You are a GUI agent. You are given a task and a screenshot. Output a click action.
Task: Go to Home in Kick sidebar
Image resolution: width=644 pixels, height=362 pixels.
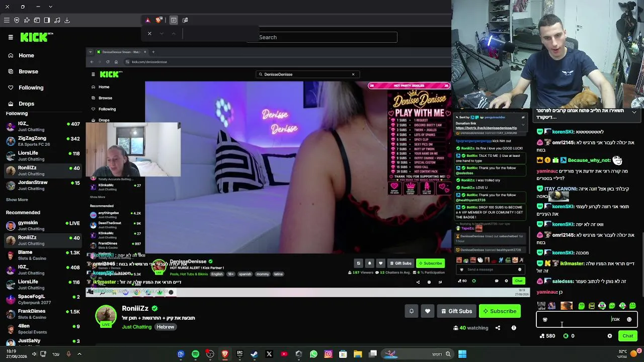pos(21,55)
